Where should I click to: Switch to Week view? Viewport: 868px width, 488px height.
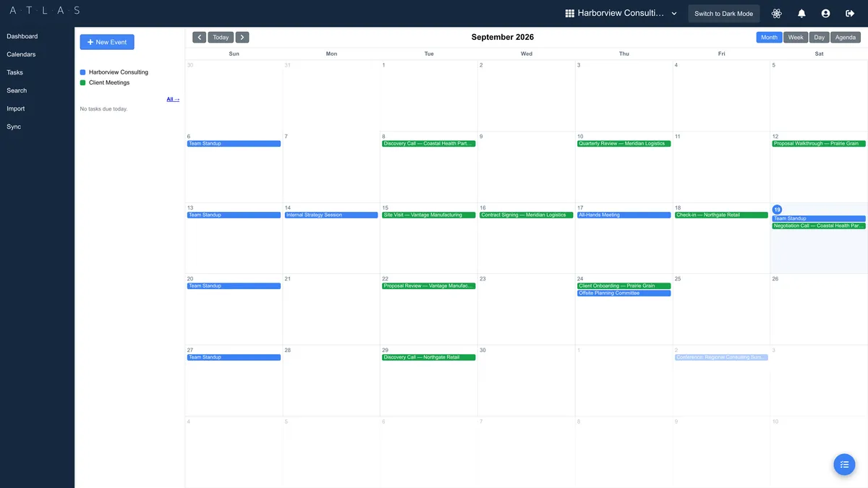click(x=796, y=38)
